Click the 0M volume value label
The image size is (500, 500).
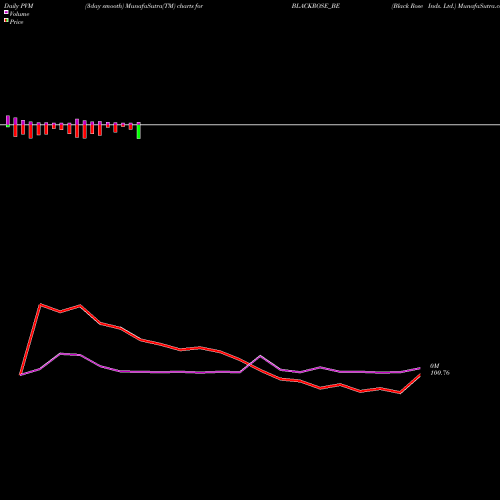tap(435, 366)
